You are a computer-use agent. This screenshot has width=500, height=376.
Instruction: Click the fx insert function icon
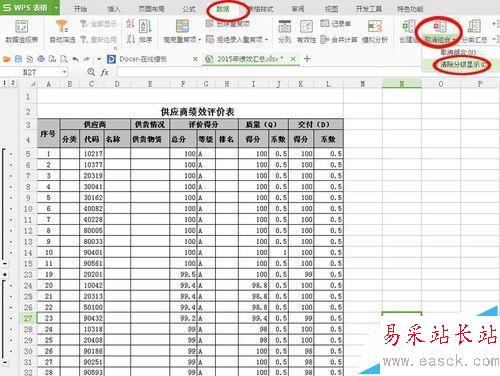point(104,72)
